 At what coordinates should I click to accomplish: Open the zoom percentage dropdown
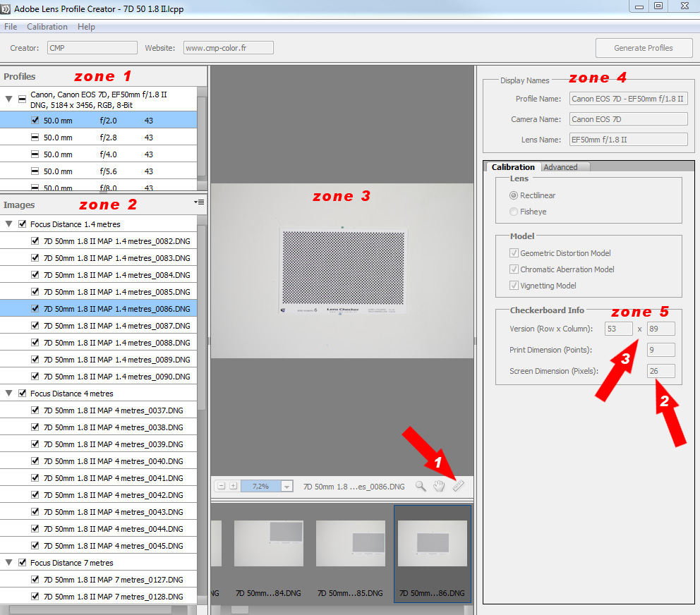pos(286,486)
